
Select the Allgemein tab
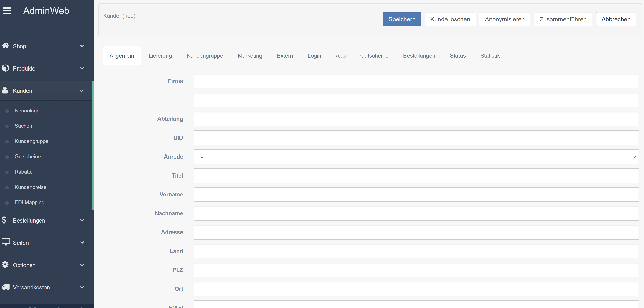pyautogui.click(x=122, y=56)
